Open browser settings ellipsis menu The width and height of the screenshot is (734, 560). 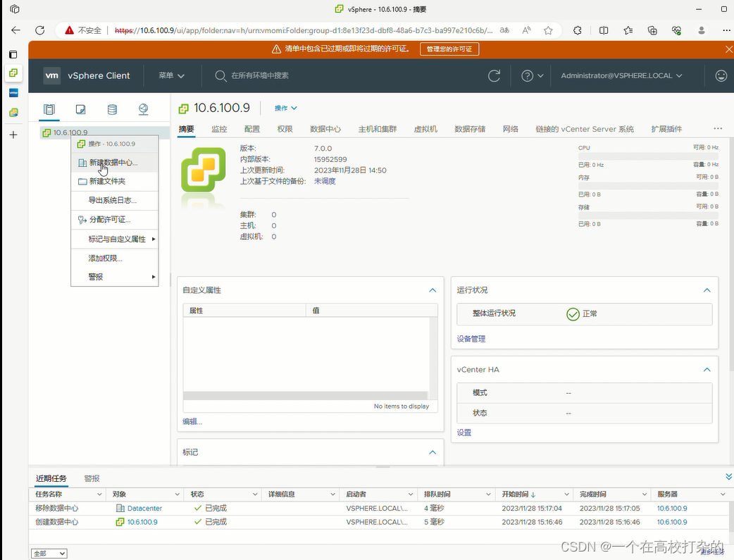726,30
